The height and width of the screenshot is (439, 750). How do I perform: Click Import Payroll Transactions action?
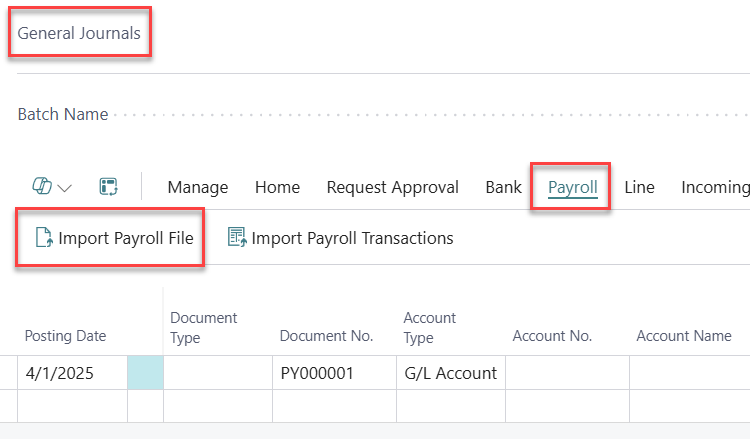[341, 238]
